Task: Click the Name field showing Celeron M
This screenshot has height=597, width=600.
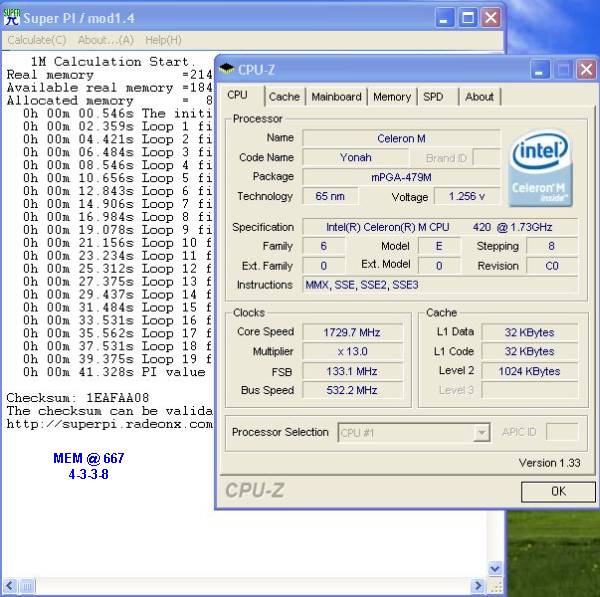Action: (401, 138)
